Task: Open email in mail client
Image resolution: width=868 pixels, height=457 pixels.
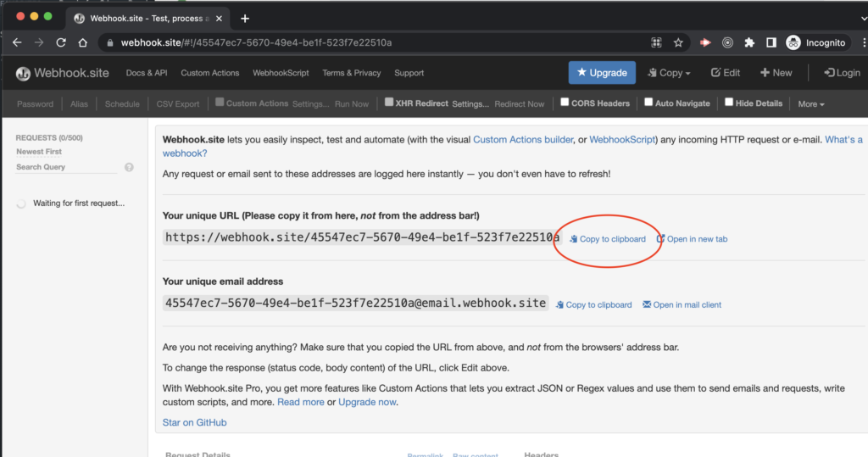Action: (682, 304)
